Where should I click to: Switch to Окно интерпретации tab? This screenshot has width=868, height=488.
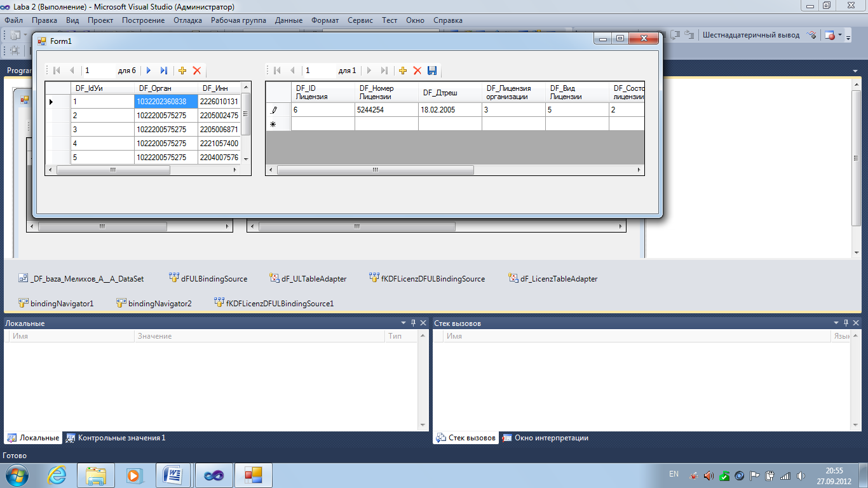point(545,438)
